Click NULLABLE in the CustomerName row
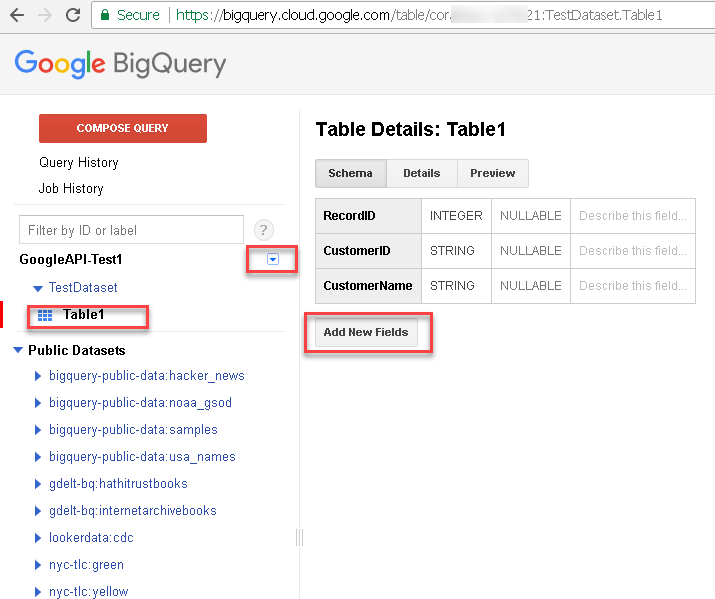 [531, 286]
